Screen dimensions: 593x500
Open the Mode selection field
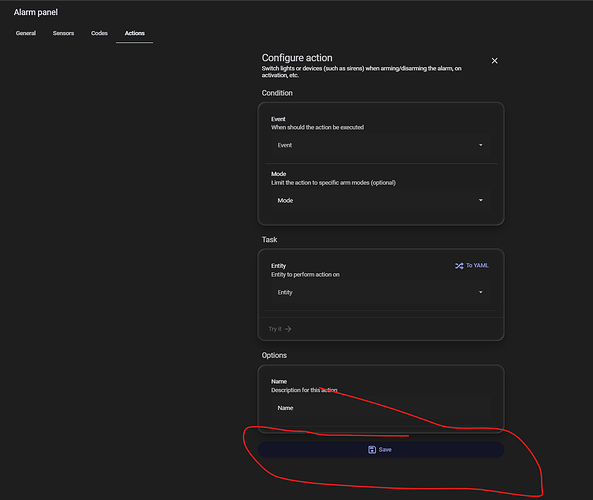(380, 200)
